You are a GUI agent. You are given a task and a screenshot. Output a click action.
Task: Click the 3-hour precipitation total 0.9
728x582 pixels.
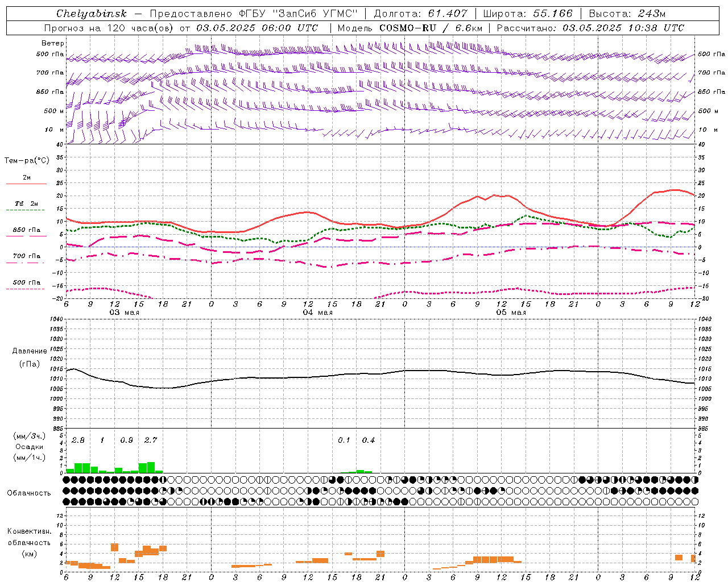[x=126, y=440]
